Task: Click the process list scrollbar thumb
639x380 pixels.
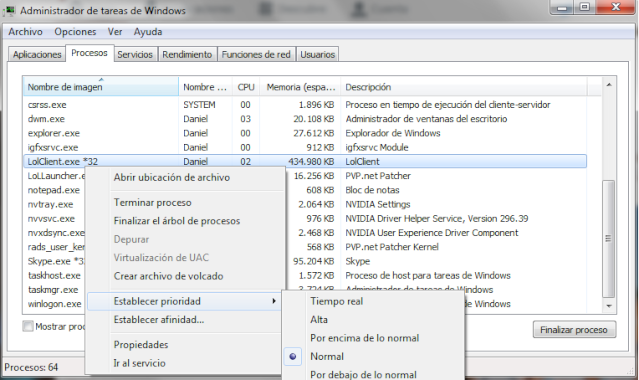Action: [x=608, y=239]
